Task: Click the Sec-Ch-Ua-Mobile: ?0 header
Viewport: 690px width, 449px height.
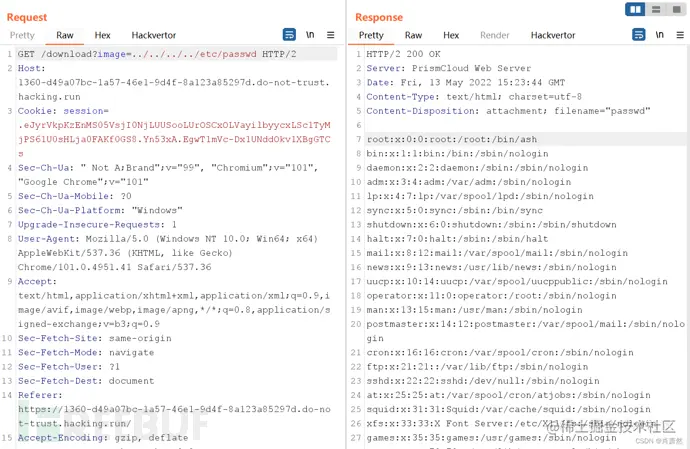Action: (x=74, y=196)
